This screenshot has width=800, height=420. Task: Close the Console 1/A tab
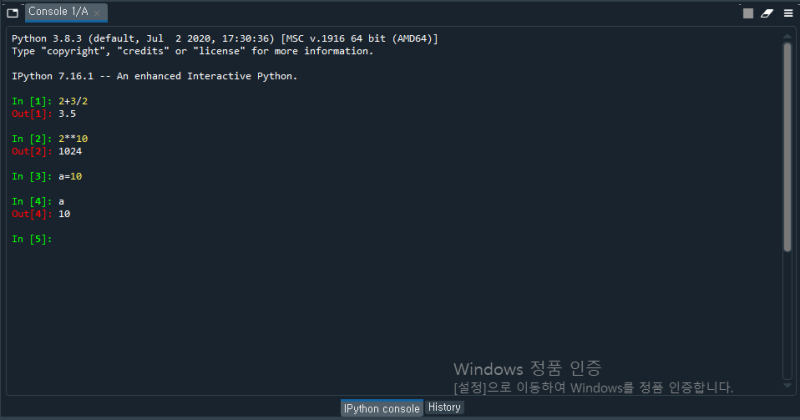[97, 13]
